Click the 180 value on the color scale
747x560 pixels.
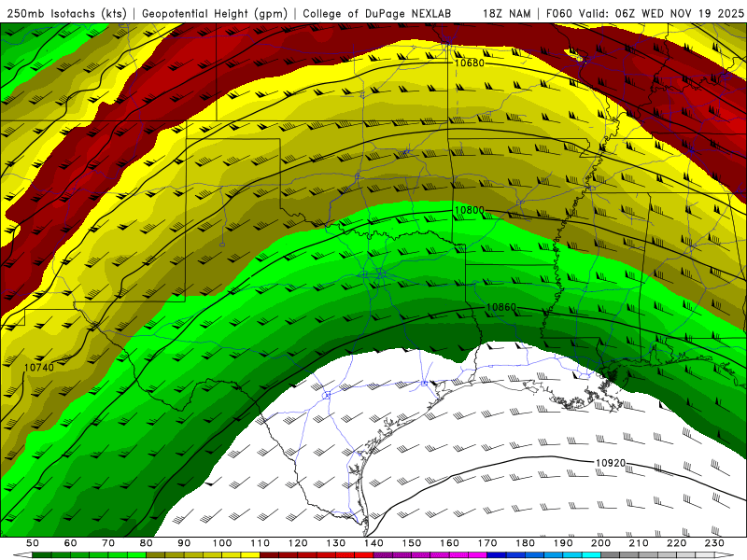525,543
